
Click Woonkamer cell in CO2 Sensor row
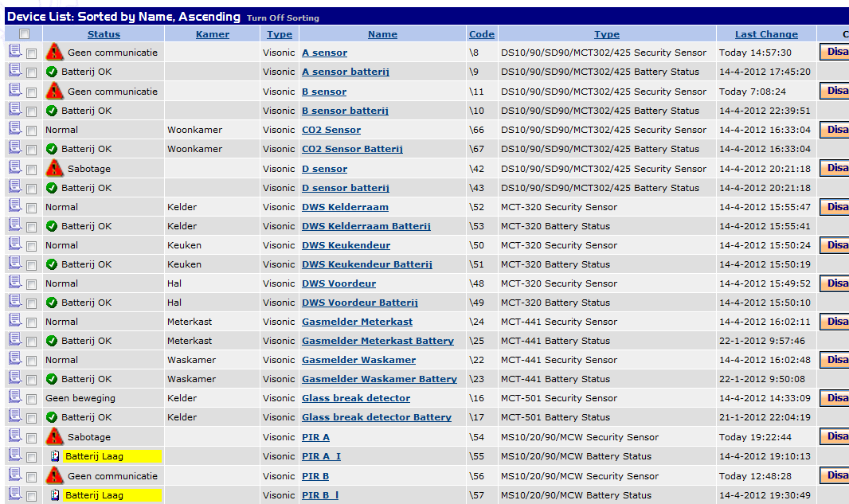point(194,130)
